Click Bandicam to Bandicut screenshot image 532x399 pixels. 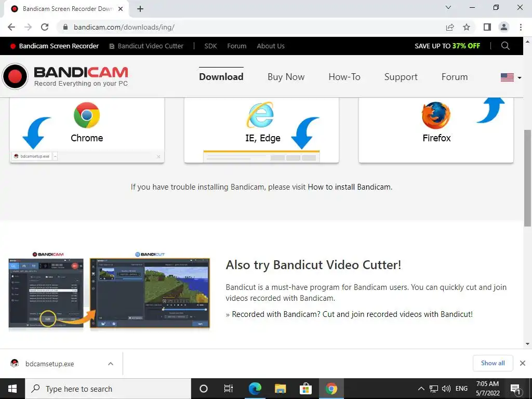(109, 291)
